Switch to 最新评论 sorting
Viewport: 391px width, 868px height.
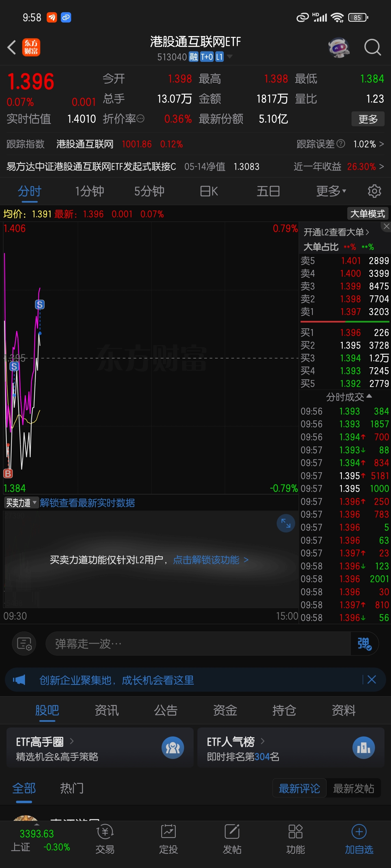(299, 788)
